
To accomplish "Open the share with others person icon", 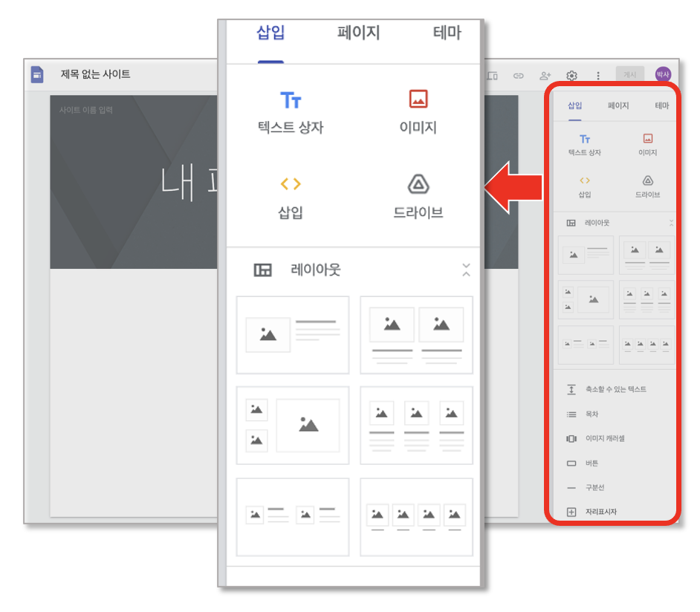I will [545, 76].
